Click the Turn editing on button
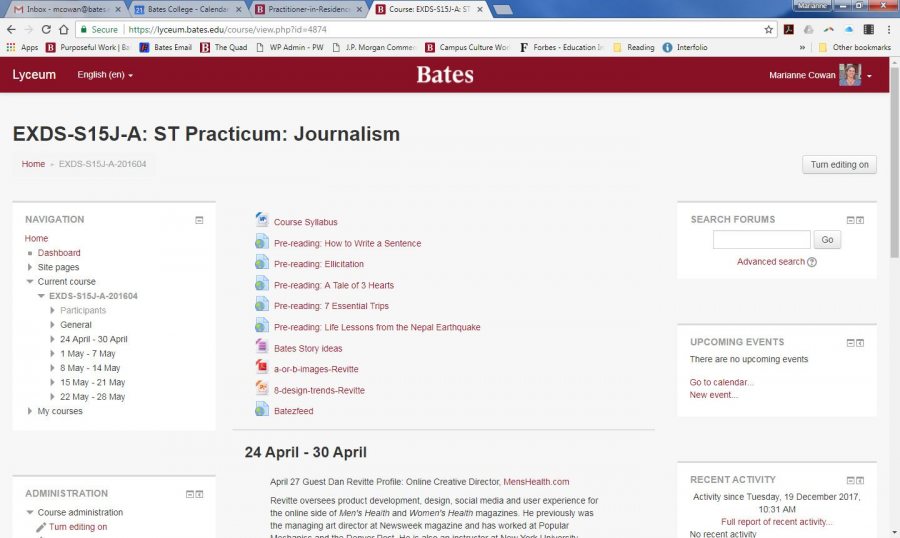This screenshot has height=538, width=900. click(x=839, y=164)
